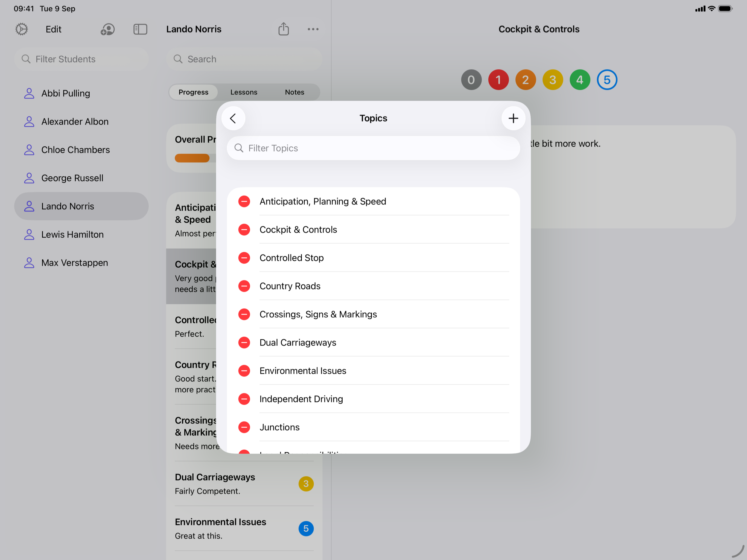Image resolution: width=747 pixels, height=560 pixels.
Task: Switch to the Notes tab
Action: click(294, 92)
